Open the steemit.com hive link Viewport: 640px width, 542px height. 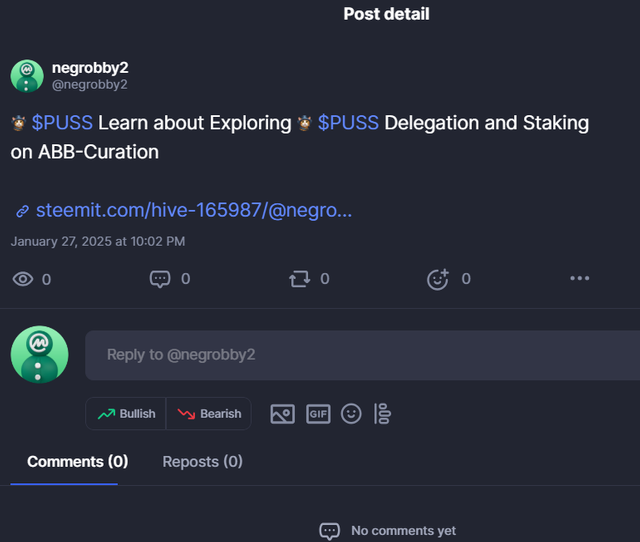point(193,211)
